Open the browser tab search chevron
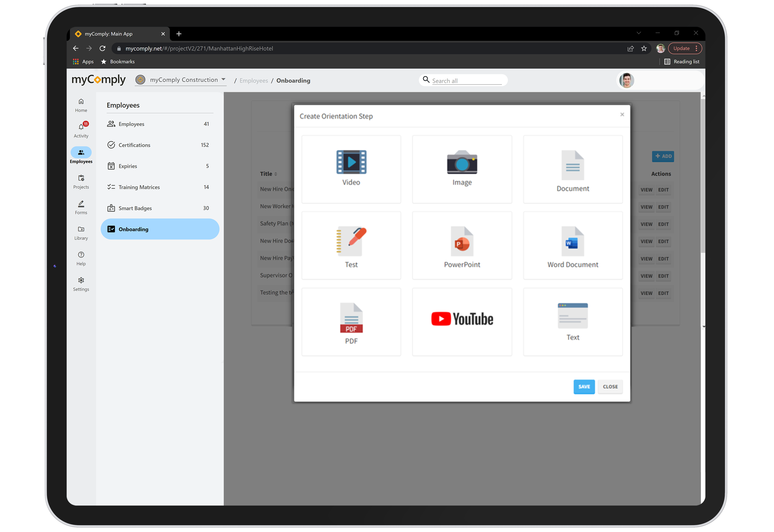774x532 pixels. point(639,33)
